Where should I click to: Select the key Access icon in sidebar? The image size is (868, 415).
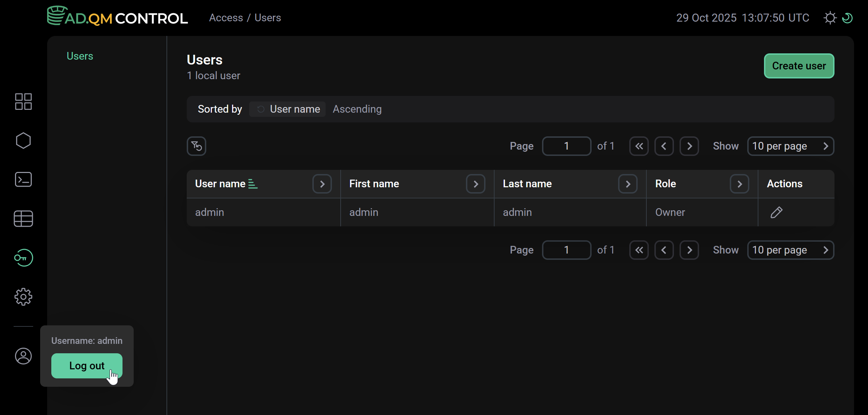point(23,258)
